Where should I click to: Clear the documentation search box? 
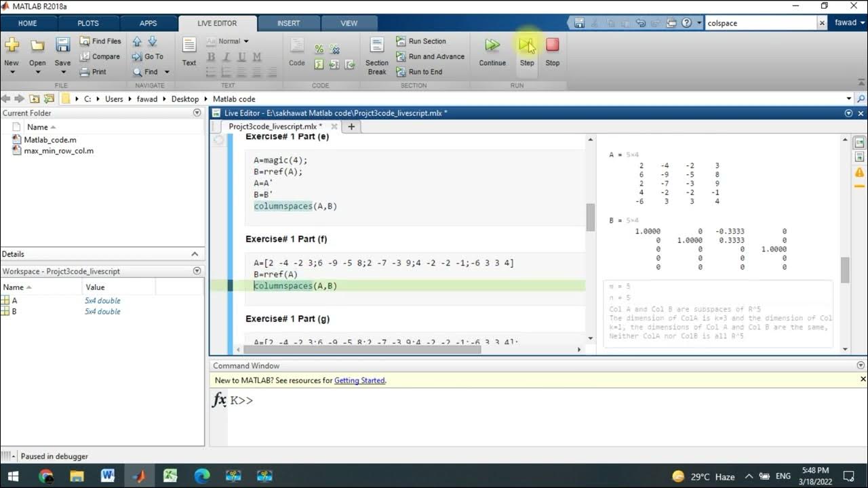click(822, 23)
